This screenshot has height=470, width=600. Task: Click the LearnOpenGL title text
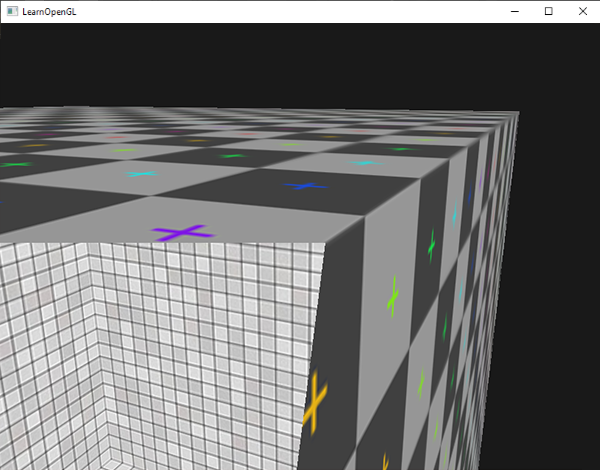point(49,12)
